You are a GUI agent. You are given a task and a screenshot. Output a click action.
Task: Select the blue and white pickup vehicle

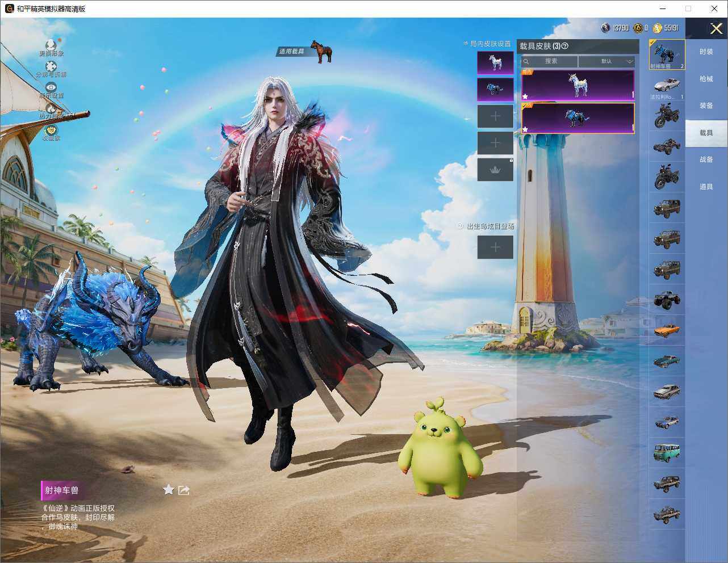[667, 422]
